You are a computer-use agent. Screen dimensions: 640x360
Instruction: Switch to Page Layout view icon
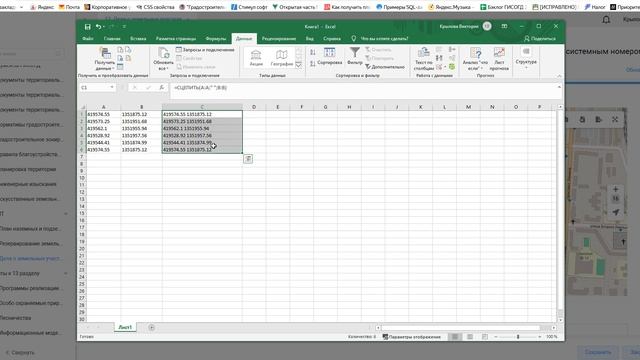[470, 337]
